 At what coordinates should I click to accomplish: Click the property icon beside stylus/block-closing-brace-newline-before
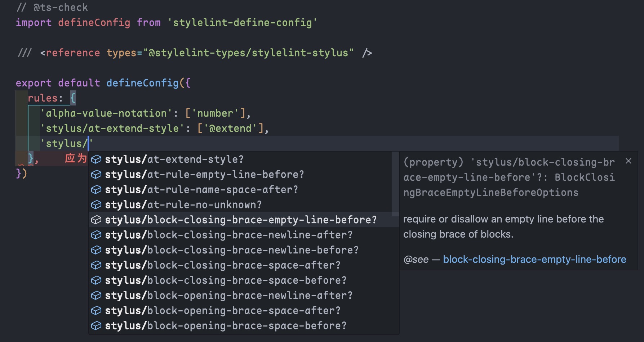pos(96,250)
